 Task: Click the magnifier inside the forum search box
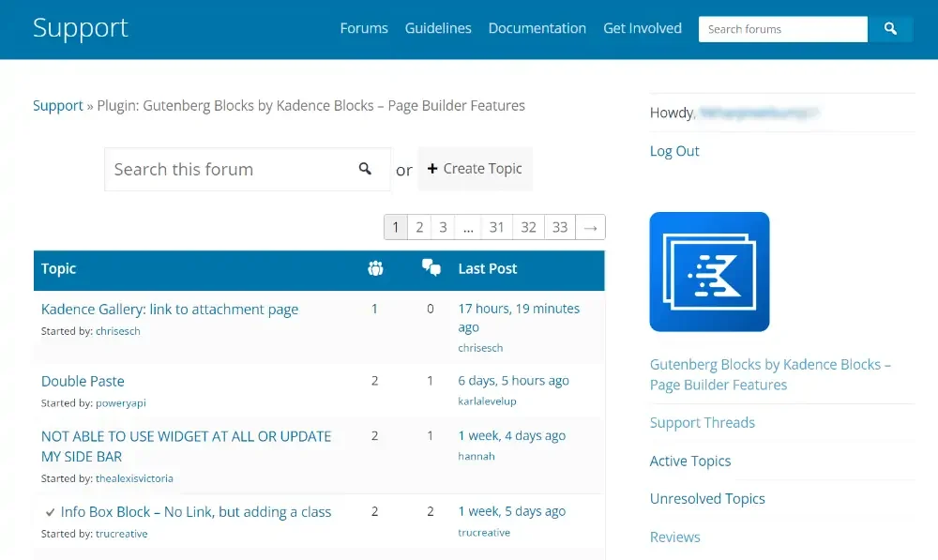click(366, 168)
